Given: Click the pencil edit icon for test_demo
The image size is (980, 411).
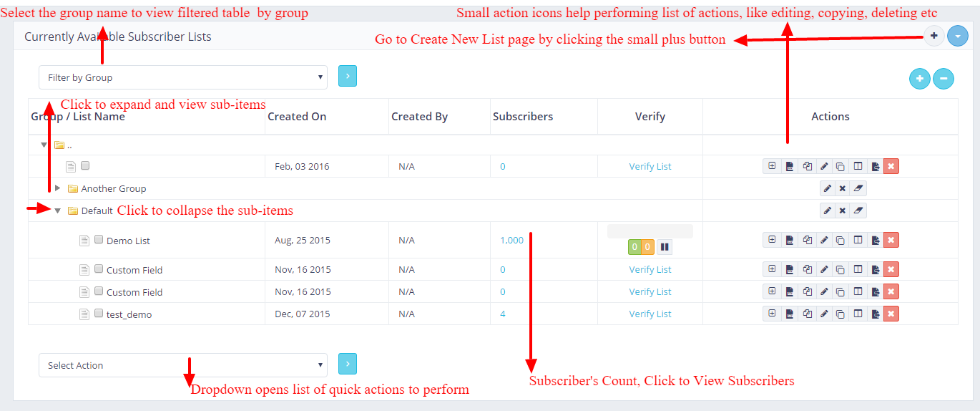Looking at the screenshot, I should (823, 314).
